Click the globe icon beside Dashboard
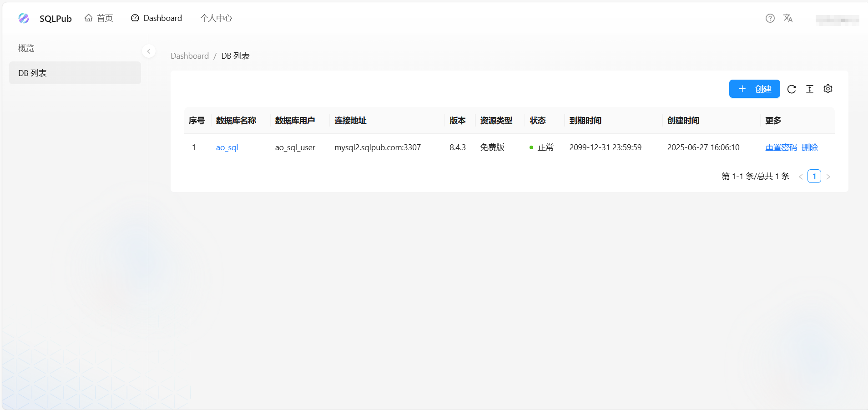This screenshot has width=868, height=410. 134,17
